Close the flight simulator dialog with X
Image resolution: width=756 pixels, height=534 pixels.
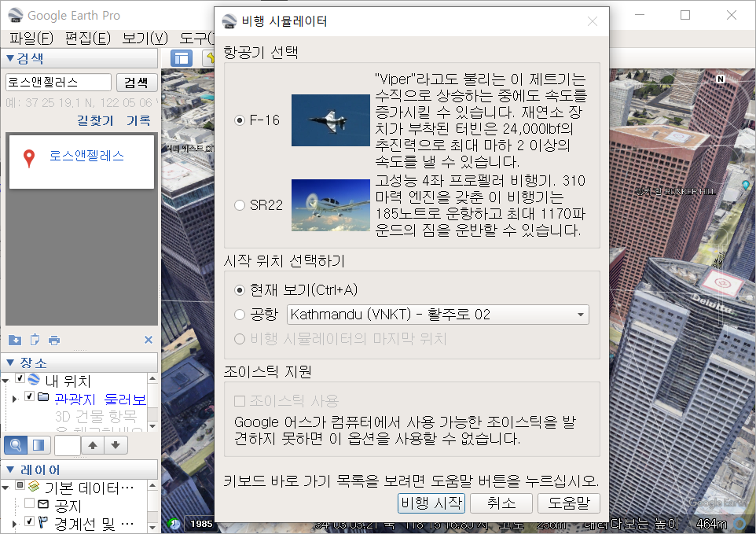click(x=592, y=21)
